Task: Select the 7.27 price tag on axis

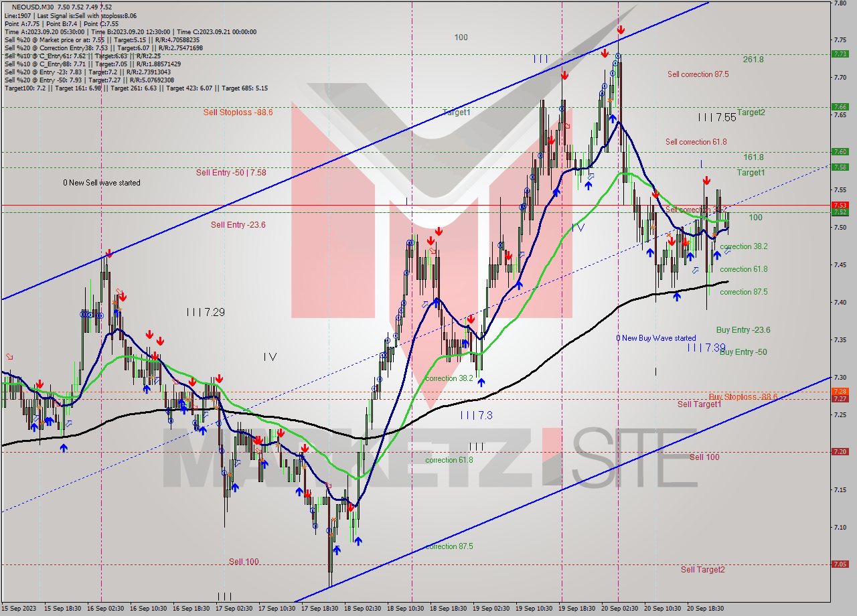Action: pos(840,398)
